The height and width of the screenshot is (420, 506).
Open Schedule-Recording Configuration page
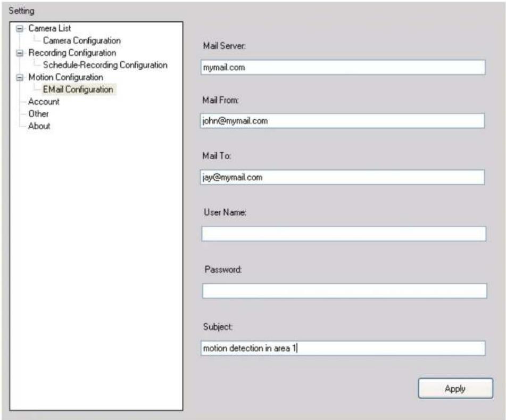point(105,65)
